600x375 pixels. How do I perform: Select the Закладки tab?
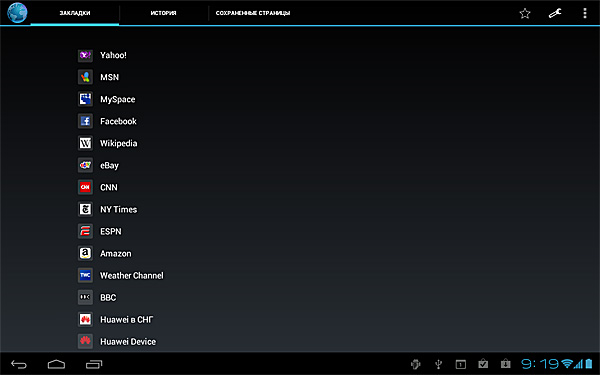(75, 13)
